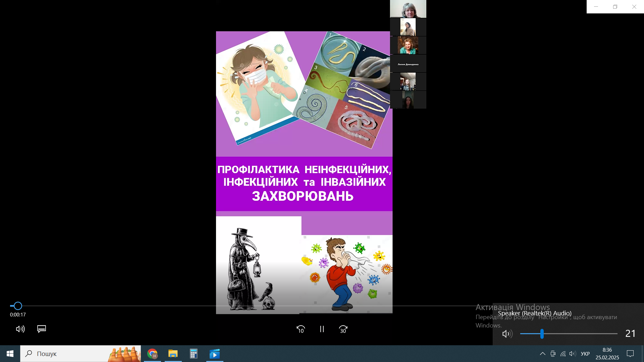Viewport: 644px width, 362px height.
Task: Adjust Realtek speaker volume slider
Action: [542, 334]
